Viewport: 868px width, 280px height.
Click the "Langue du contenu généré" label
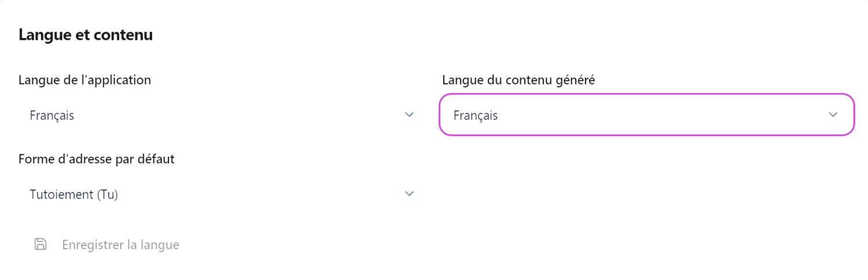(518, 80)
